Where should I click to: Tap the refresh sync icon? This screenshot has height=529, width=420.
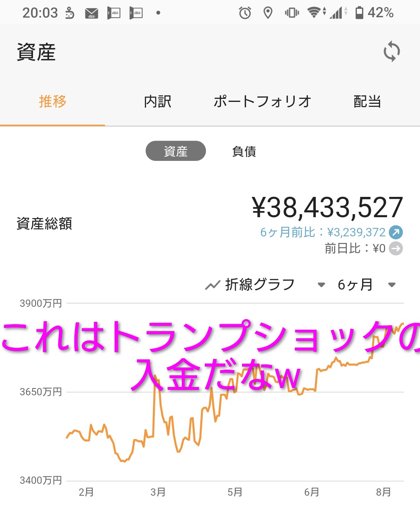[x=392, y=51]
